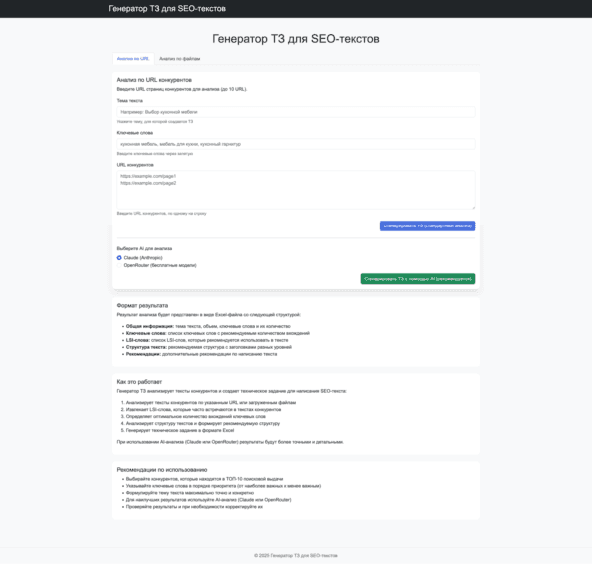Image resolution: width=592 pixels, height=564 pixels.
Task: Focus the Тема текста input field
Action: pos(296,112)
